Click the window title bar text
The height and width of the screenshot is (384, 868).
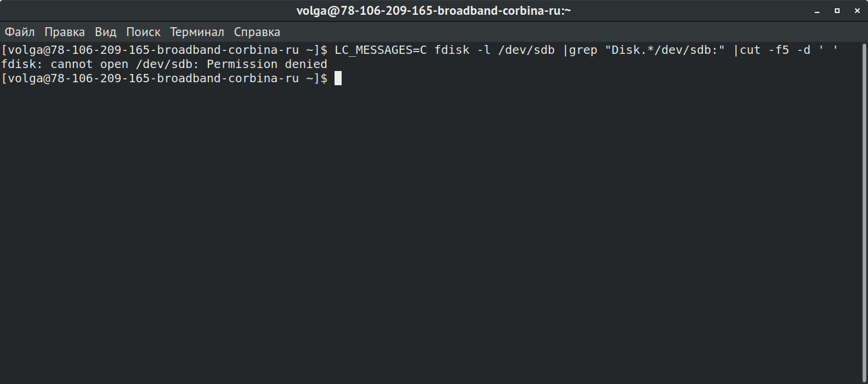[433, 11]
